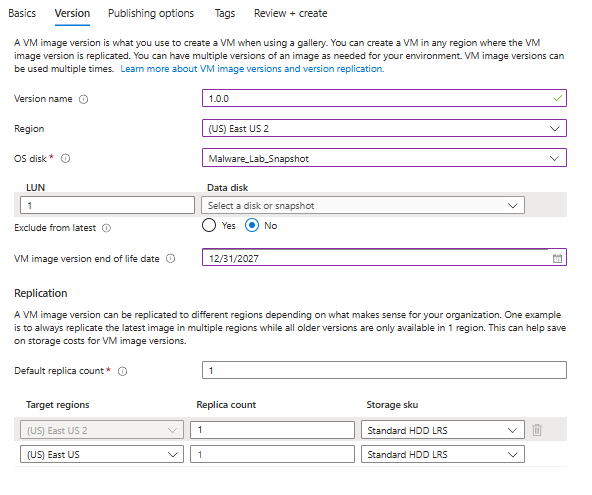Click the Replica count column header
This screenshot has width=592, height=495.
point(226,405)
